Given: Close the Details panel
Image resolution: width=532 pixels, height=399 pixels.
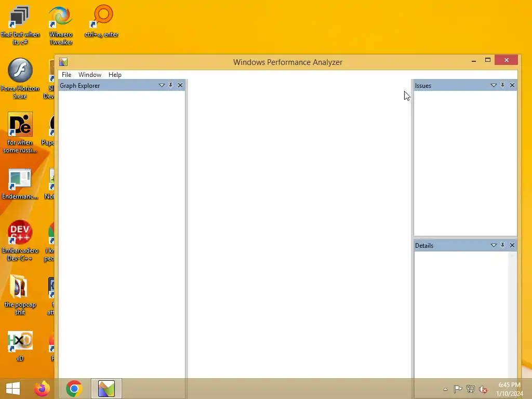Looking at the screenshot, I should (512, 245).
